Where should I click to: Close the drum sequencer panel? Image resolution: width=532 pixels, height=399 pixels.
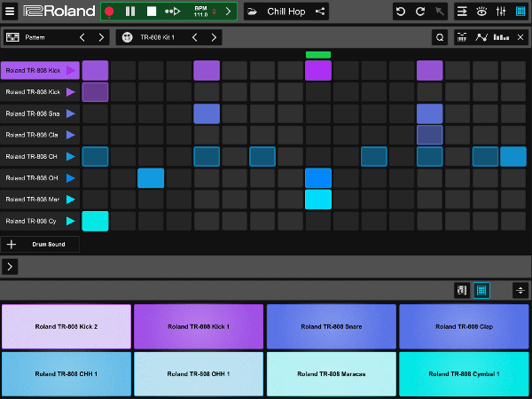520,37
